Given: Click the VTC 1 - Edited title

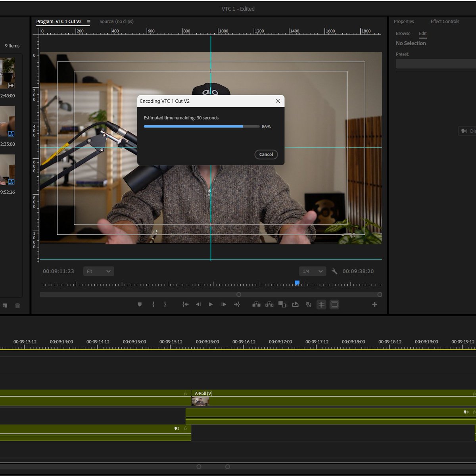Looking at the screenshot, I should [x=238, y=9].
